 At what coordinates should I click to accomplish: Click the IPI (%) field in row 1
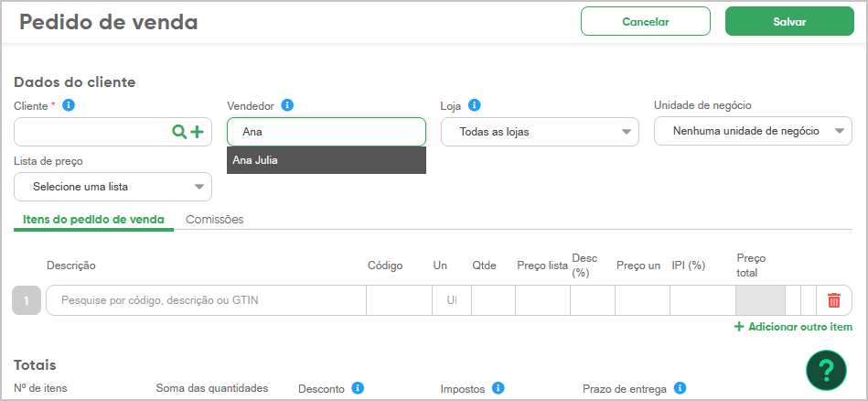[x=702, y=300]
